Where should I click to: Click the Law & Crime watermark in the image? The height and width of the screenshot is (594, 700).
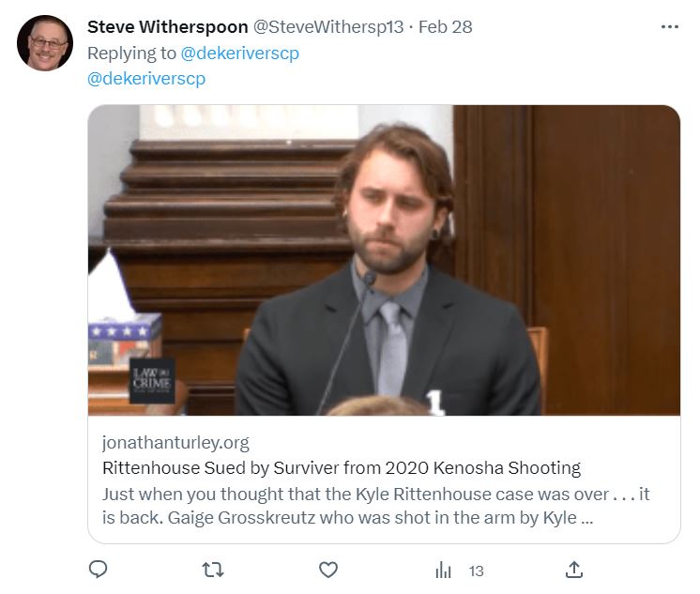click(x=151, y=379)
